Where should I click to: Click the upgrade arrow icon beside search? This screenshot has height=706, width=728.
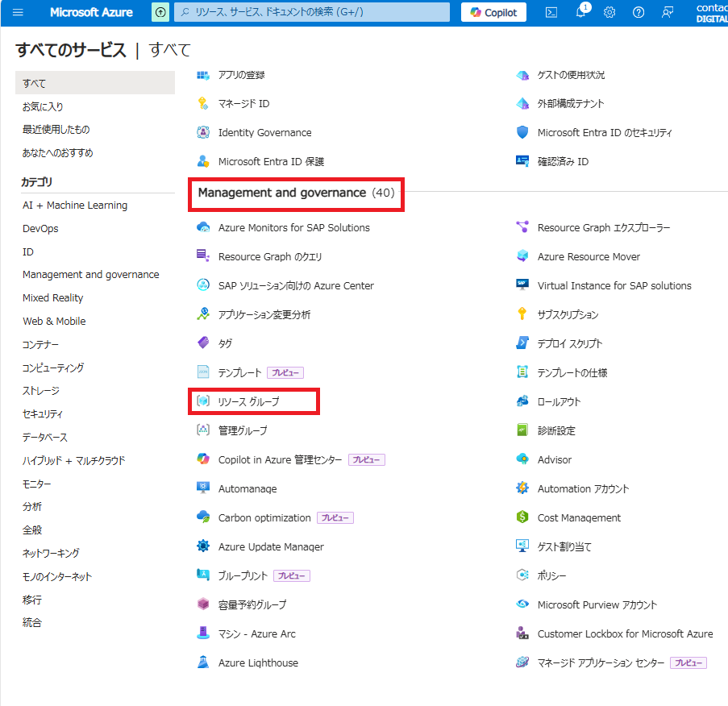[x=160, y=13]
